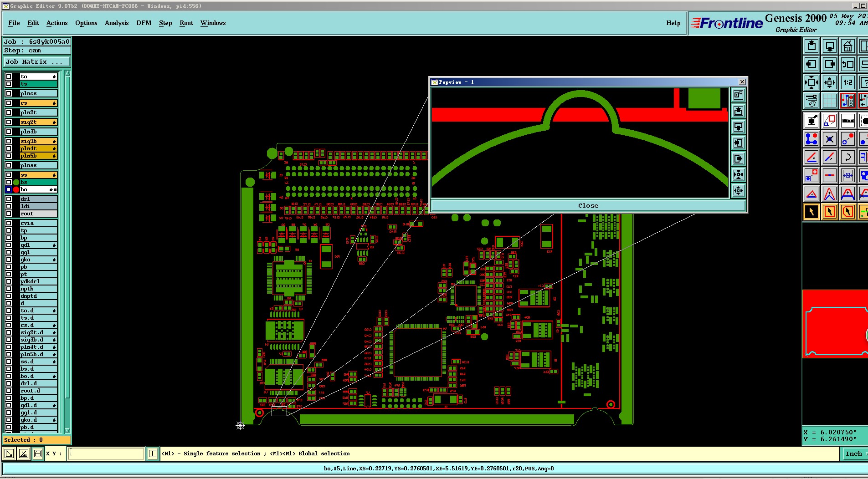Open the Options menu

click(86, 23)
